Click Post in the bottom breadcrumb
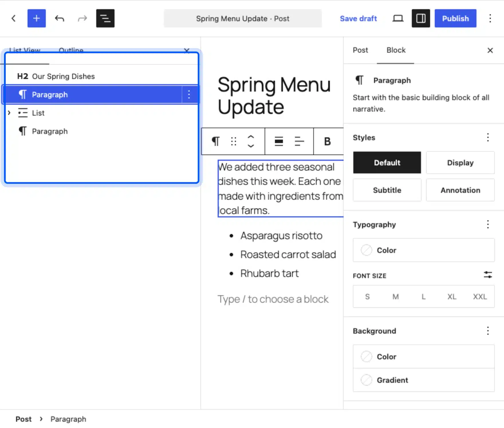Image resolution: width=504 pixels, height=428 pixels. point(23,419)
